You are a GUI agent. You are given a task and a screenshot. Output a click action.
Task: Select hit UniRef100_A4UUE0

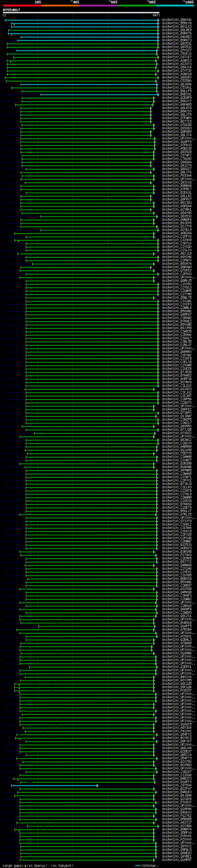coord(177,37)
